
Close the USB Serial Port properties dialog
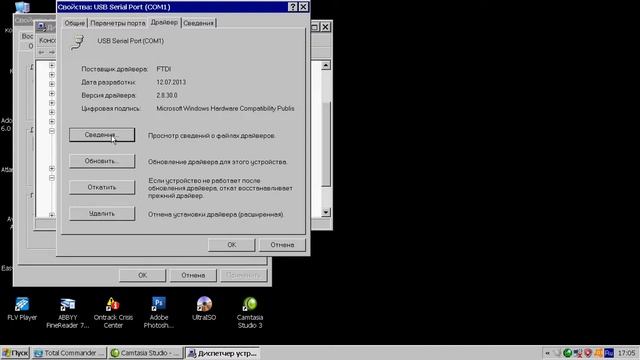(303, 7)
